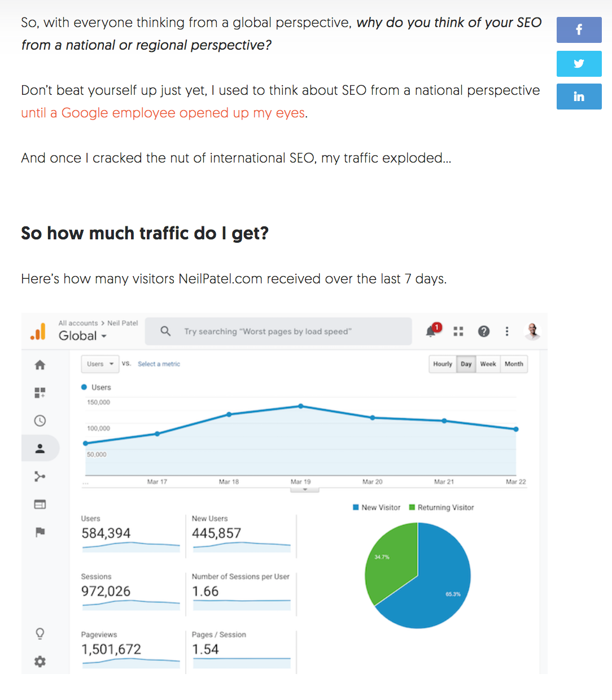Open Behavior icon in sidebar

tap(40, 504)
